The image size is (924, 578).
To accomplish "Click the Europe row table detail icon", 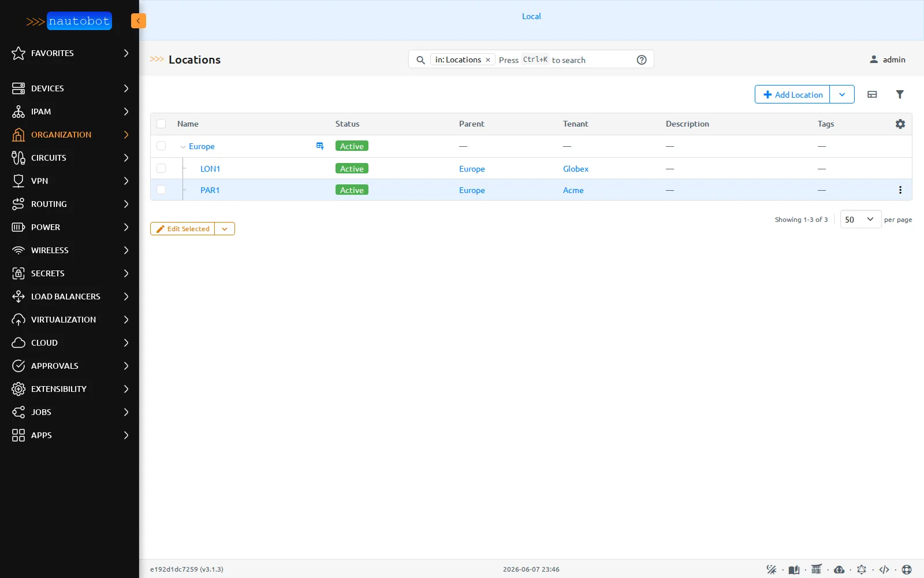I will (320, 146).
